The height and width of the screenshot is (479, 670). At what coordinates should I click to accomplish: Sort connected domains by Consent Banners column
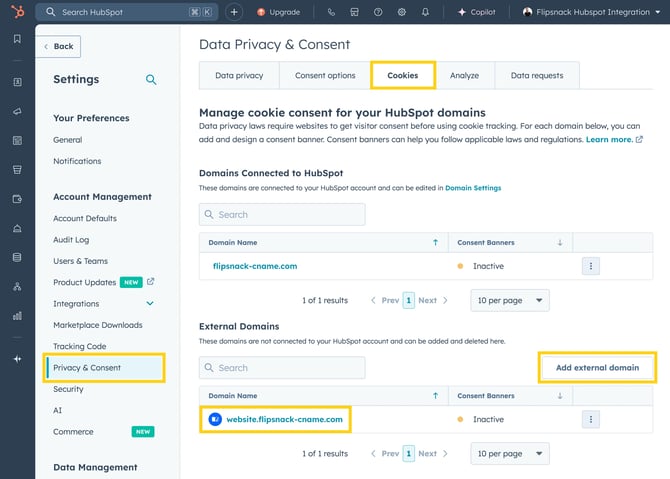pos(560,242)
